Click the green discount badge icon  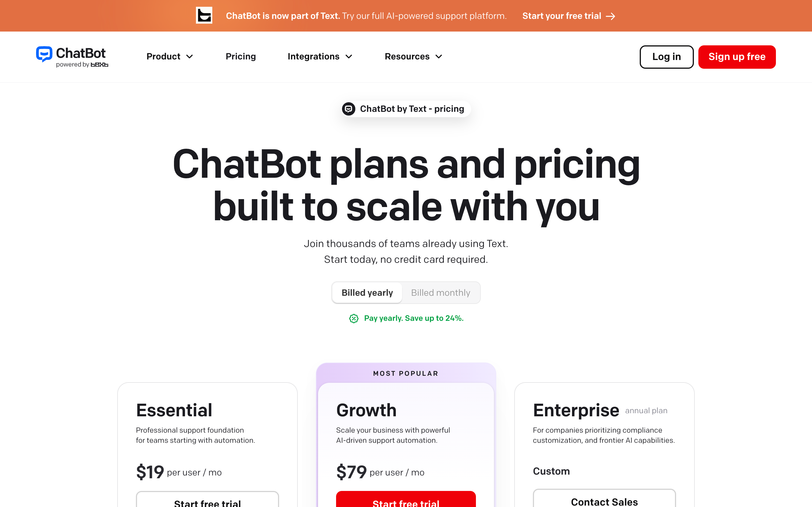354,319
